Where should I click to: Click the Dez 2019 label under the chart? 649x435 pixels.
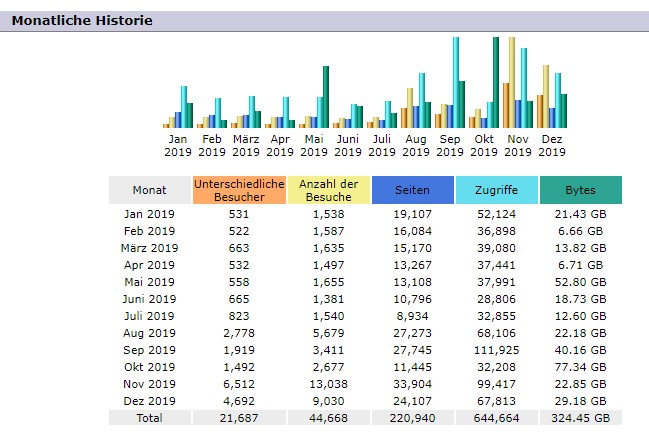(552, 146)
